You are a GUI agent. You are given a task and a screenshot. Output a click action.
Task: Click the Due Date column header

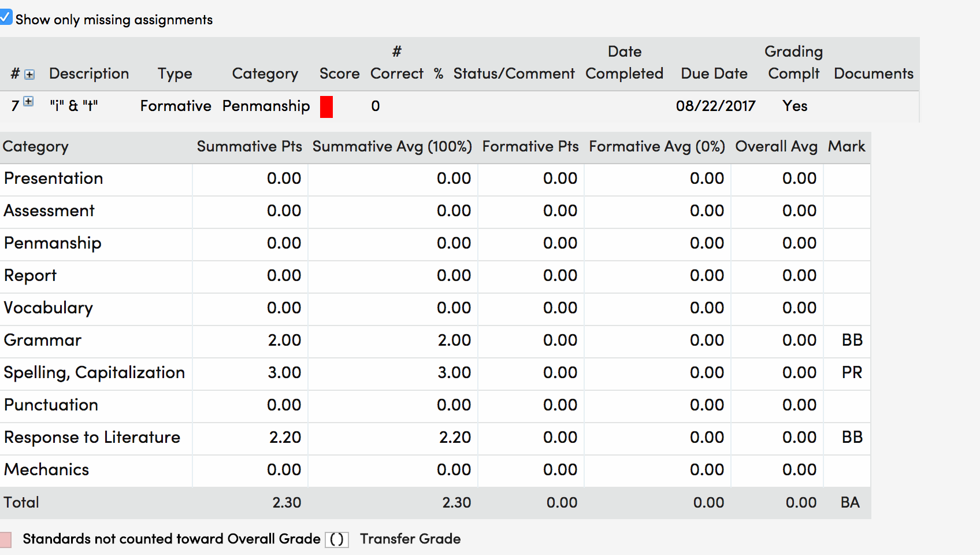(714, 73)
